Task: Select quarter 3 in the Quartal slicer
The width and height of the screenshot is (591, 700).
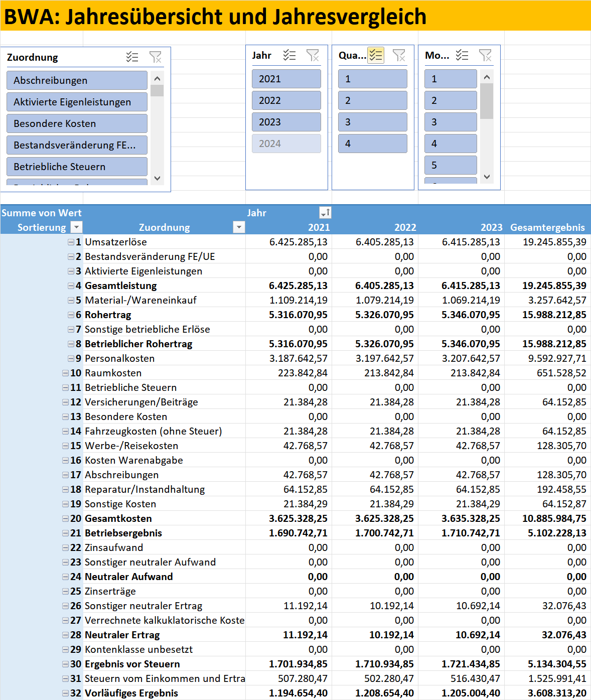Action: click(x=373, y=122)
